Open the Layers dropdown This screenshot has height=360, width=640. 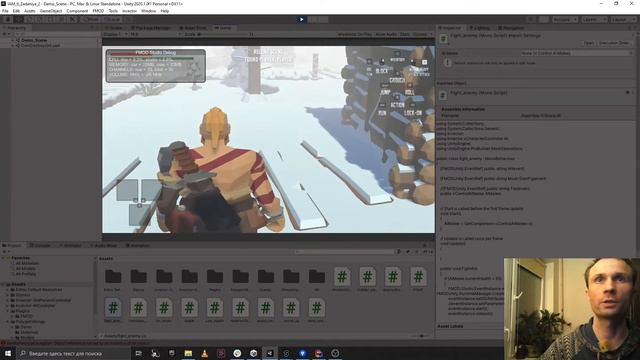tap(594, 19)
